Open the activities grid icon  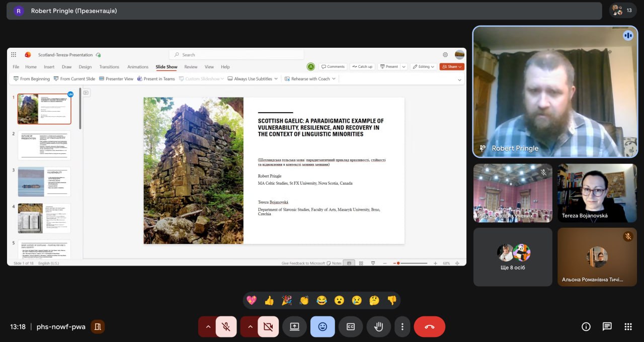coord(628,326)
